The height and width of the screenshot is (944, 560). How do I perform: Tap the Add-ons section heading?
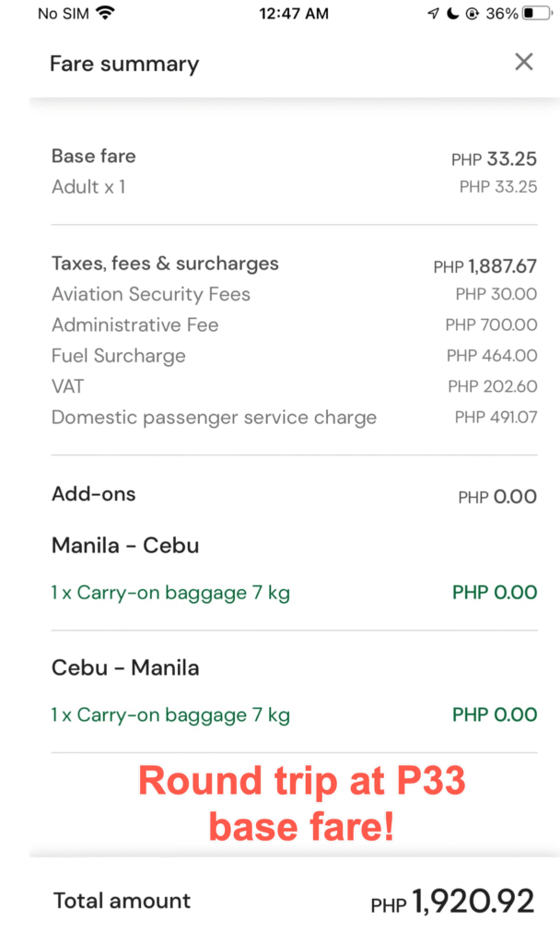(94, 494)
